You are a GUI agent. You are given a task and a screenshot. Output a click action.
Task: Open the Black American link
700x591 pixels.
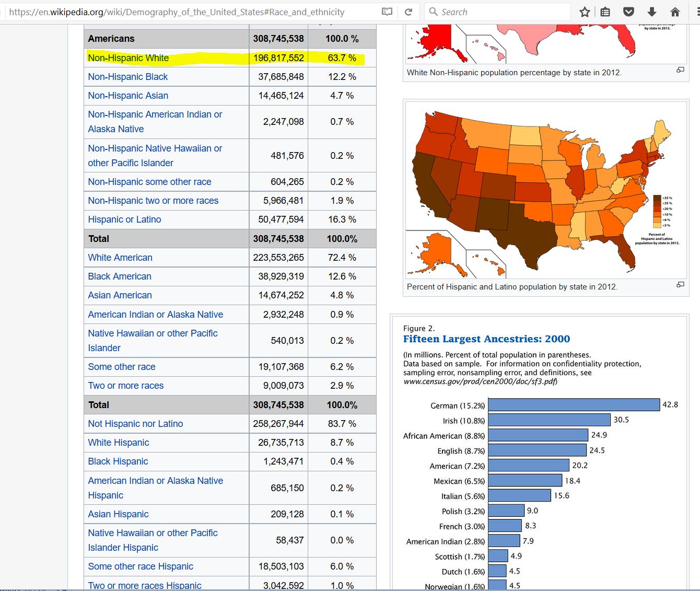pos(120,276)
